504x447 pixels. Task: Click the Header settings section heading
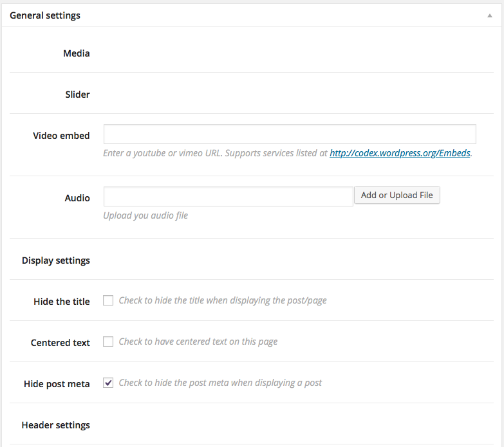click(x=56, y=425)
